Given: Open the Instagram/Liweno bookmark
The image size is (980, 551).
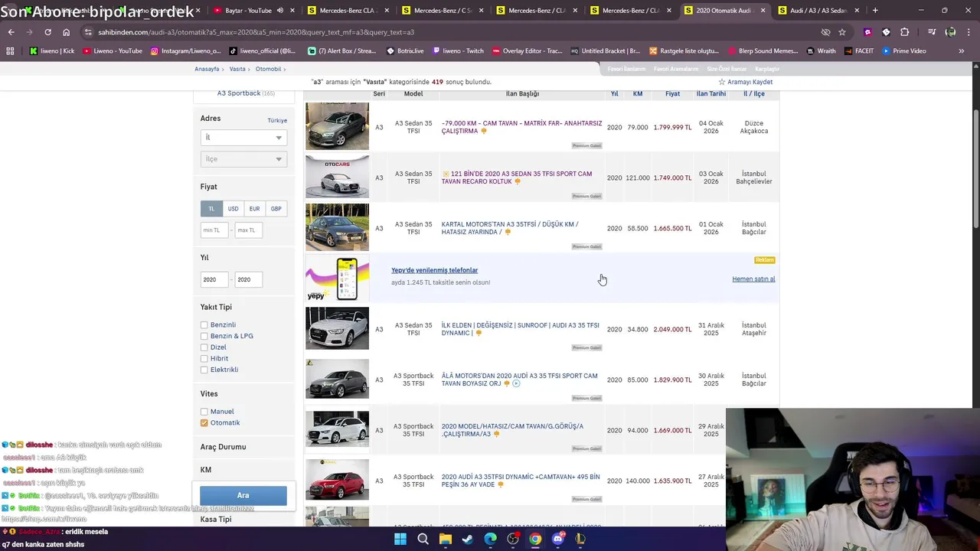Looking at the screenshot, I should (185, 51).
